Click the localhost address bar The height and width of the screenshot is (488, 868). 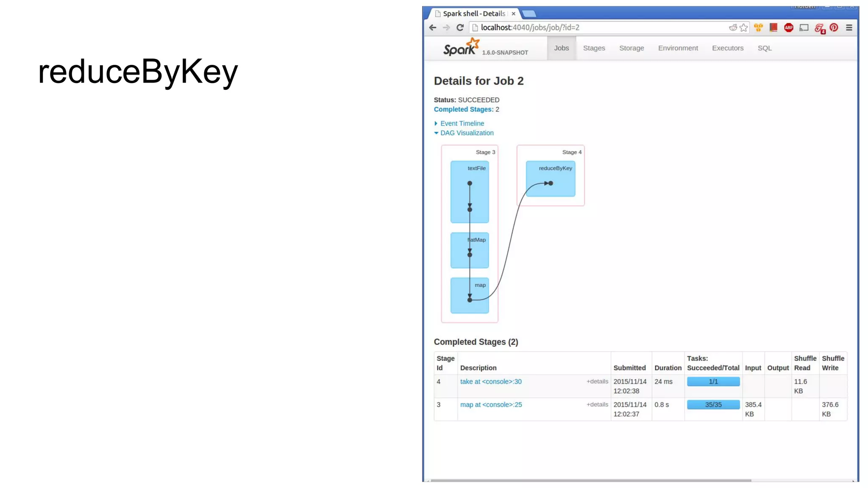(x=593, y=28)
